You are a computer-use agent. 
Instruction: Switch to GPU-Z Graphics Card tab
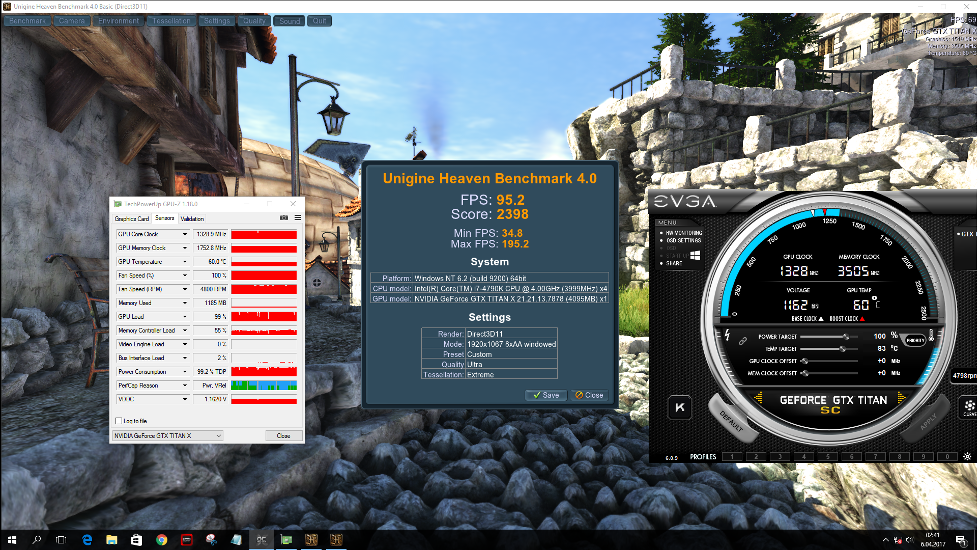point(132,219)
